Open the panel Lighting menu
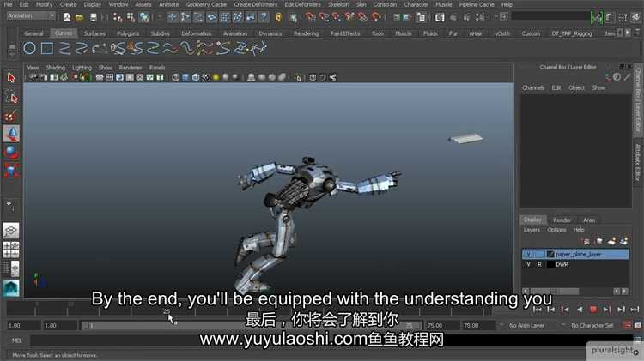This screenshot has width=644, height=361. pyautogui.click(x=82, y=67)
